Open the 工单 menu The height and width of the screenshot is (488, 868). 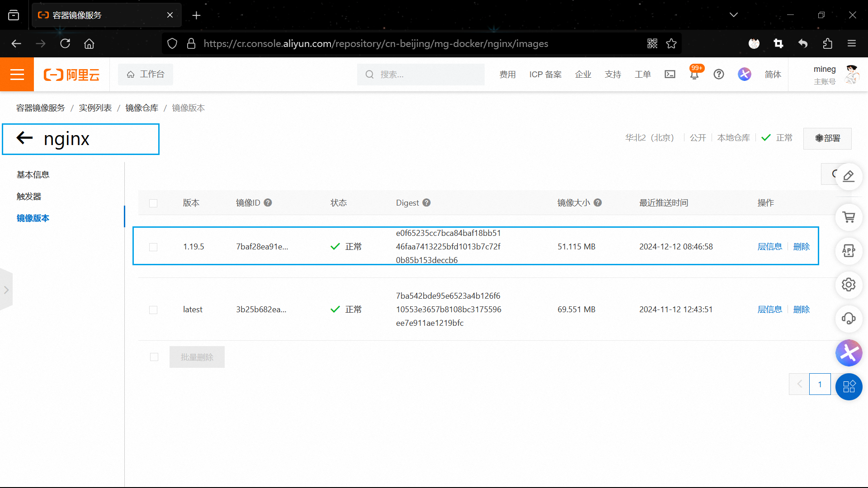[643, 75]
